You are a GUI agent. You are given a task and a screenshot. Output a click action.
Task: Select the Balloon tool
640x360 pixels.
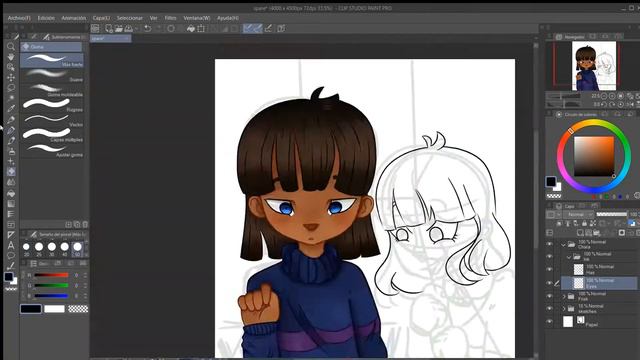(11, 256)
